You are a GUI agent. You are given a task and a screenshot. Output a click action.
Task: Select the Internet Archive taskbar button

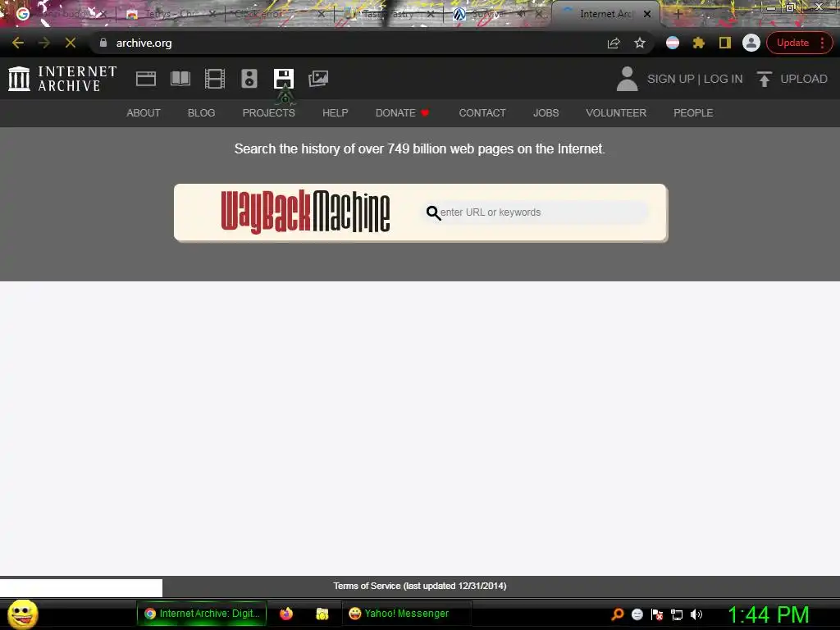(x=202, y=614)
